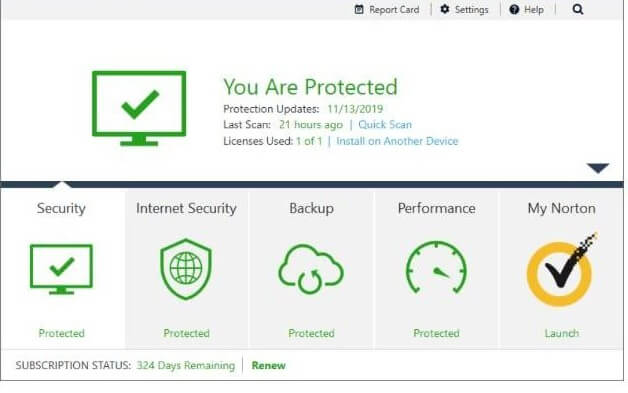Click the Help question mark icon

[x=514, y=10]
